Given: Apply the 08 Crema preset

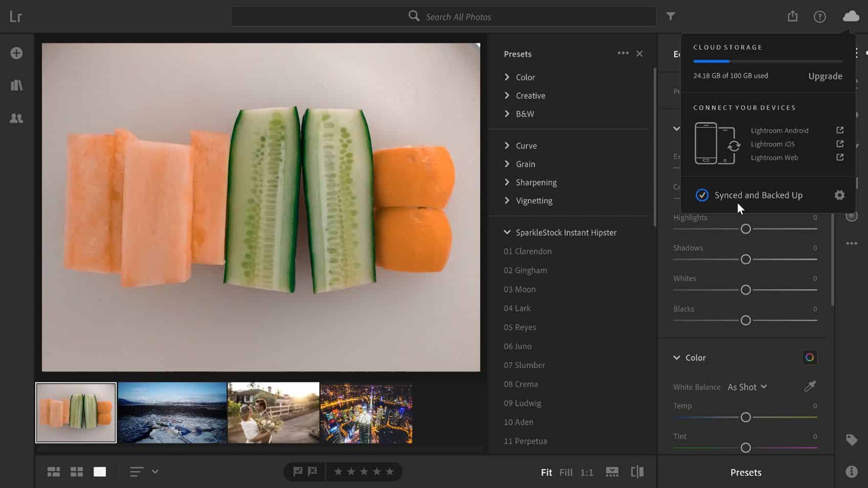Looking at the screenshot, I should (x=521, y=384).
